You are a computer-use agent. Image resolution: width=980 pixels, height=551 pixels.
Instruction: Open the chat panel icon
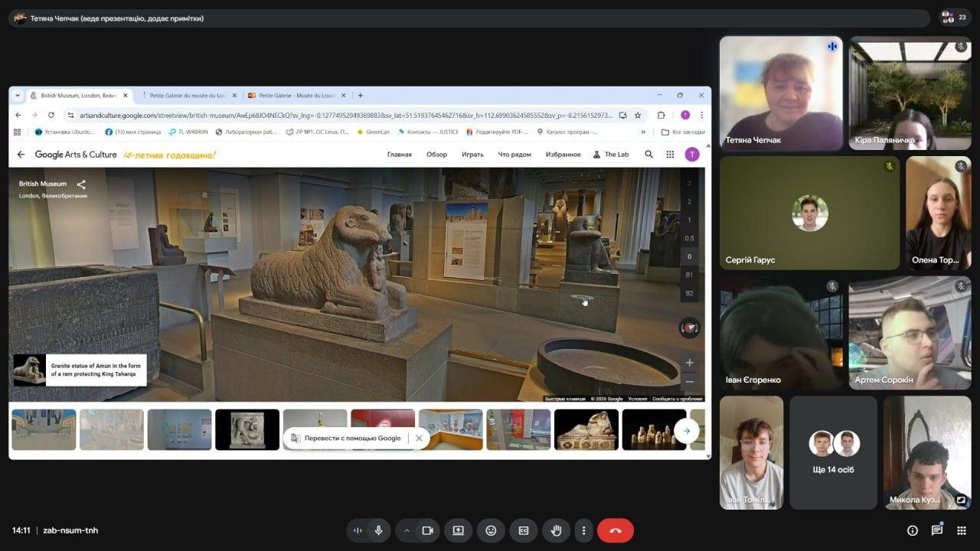(x=936, y=530)
